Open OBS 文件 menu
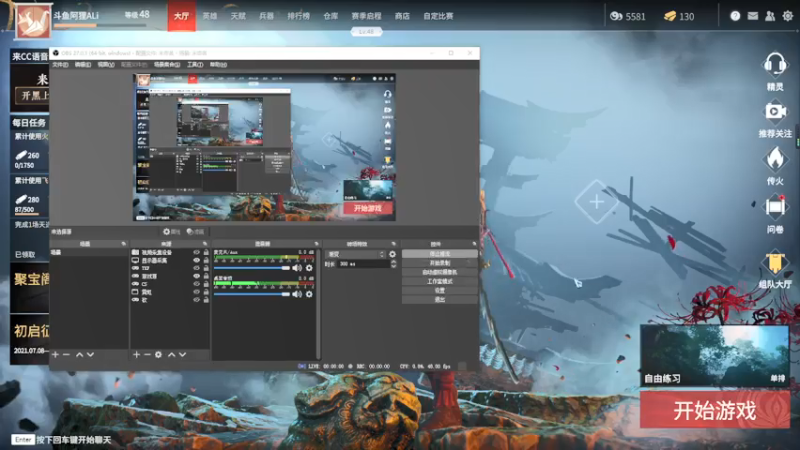This screenshot has width=800, height=450. [60, 65]
